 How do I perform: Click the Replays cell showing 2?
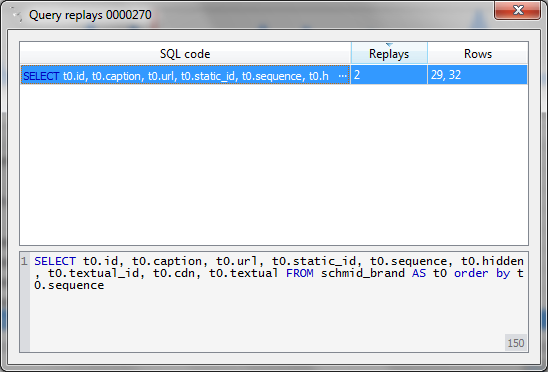pos(389,75)
